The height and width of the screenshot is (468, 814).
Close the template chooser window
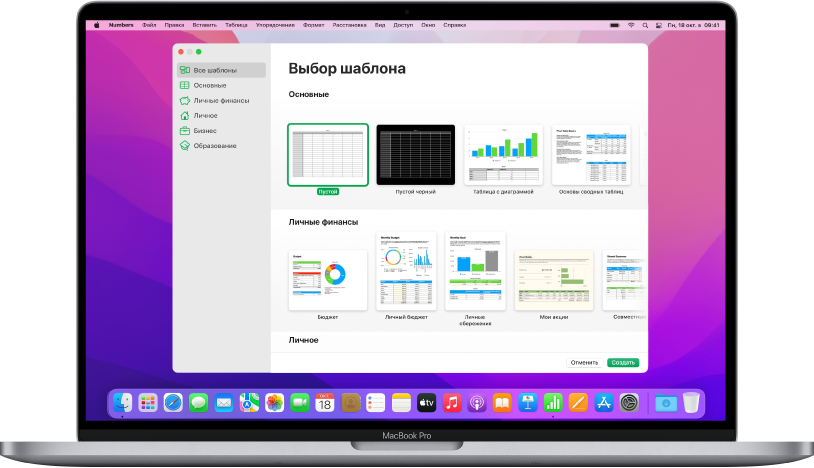click(x=181, y=52)
